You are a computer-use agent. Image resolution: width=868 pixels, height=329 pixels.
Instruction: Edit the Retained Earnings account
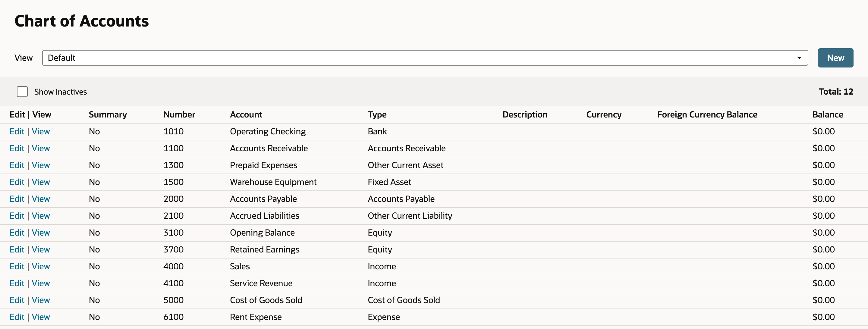(x=17, y=249)
